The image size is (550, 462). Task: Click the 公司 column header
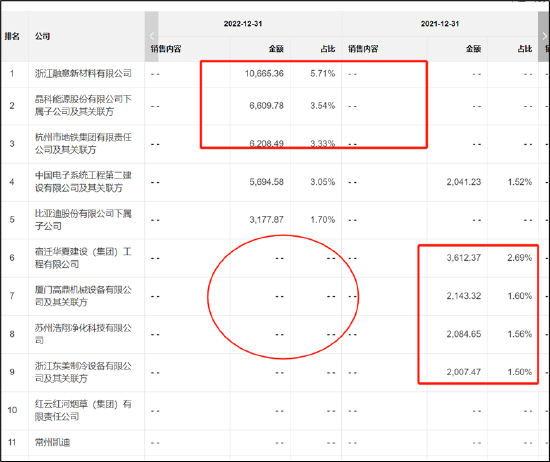click(42, 36)
